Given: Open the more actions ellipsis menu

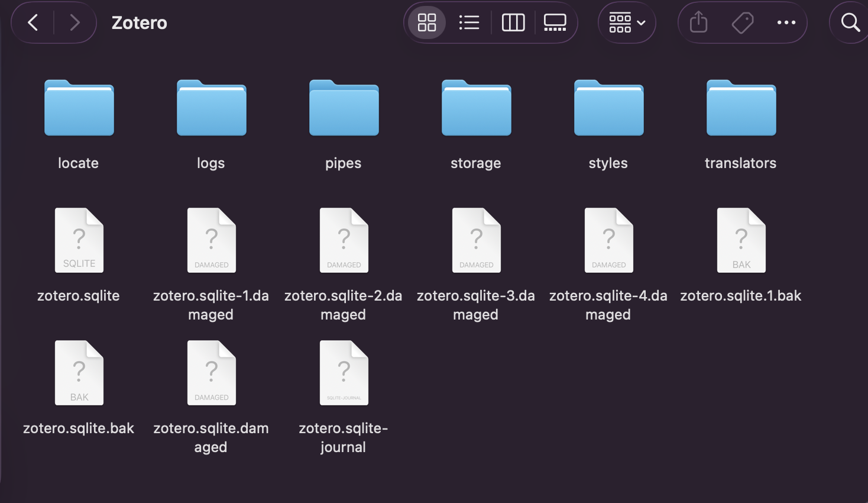Looking at the screenshot, I should click(786, 23).
